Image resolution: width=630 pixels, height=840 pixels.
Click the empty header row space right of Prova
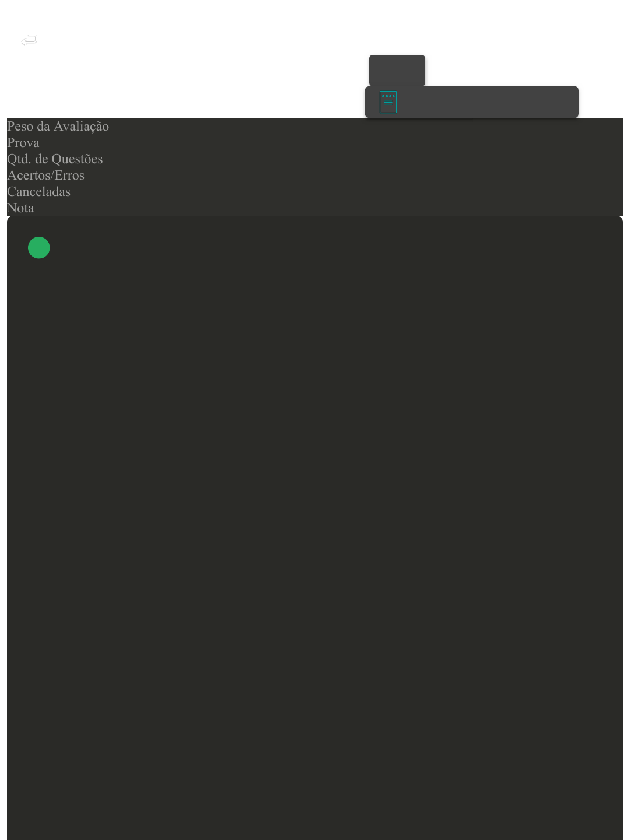331,142
